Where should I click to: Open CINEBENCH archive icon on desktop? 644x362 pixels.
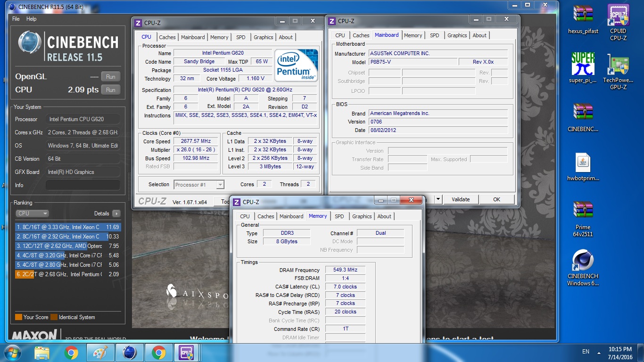[583, 117]
